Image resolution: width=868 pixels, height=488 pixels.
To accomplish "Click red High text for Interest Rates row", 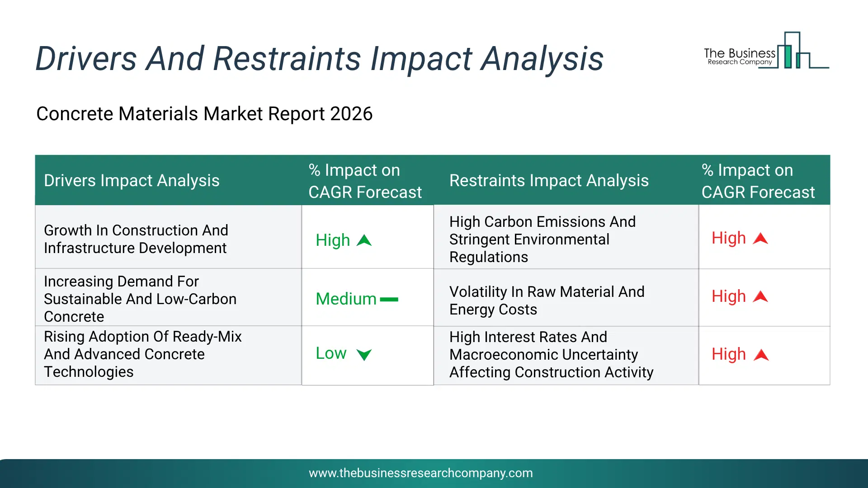I will click(729, 354).
